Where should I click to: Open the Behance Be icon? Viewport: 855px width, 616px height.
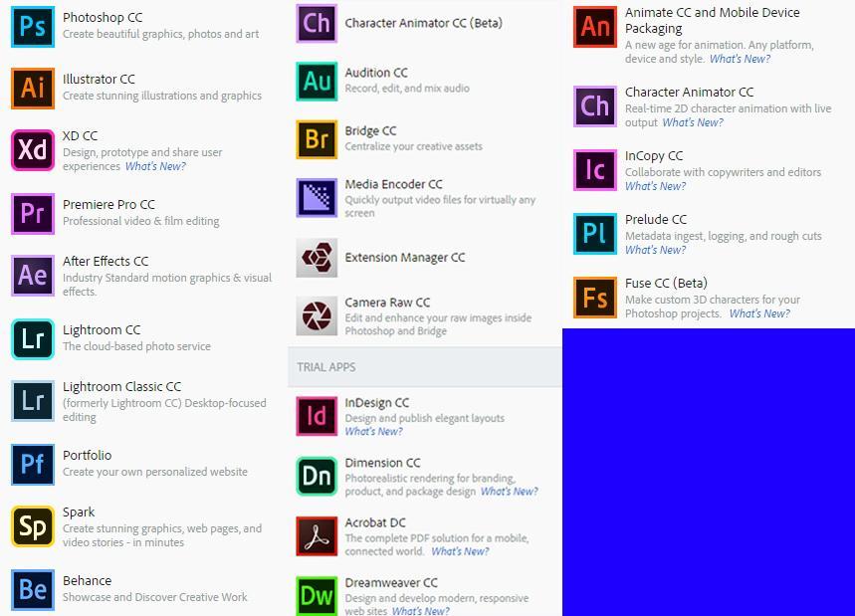33,589
